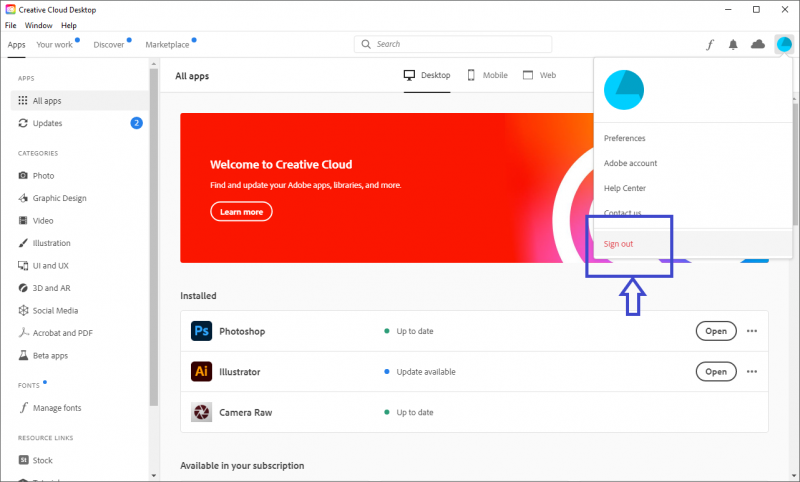The height and width of the screenshot is (482, 800).
Task: Open more options for Illustrator
Action: pos(752,371)
